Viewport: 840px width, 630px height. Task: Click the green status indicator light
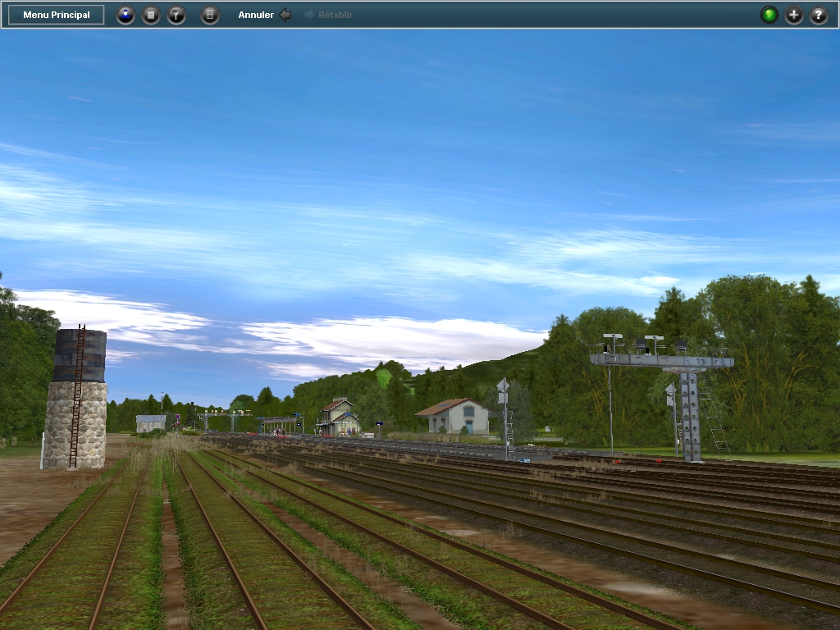[769, 15]
